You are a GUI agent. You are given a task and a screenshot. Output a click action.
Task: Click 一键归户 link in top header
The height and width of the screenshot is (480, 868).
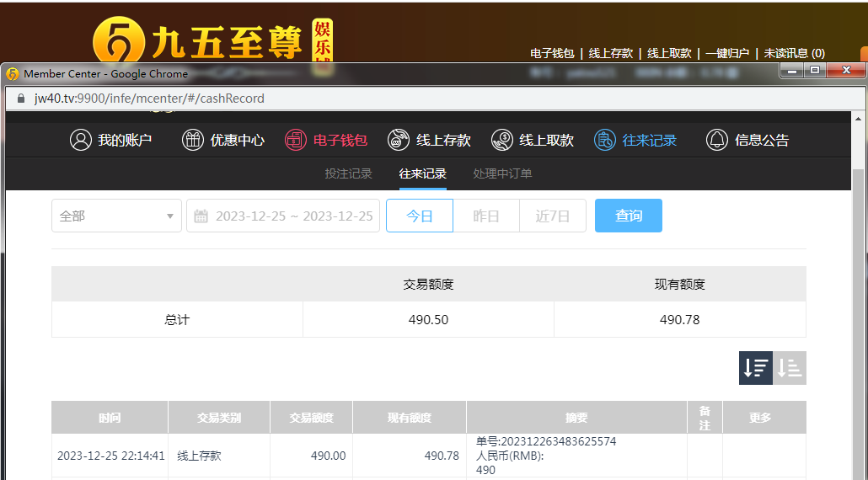click(727, 53)
